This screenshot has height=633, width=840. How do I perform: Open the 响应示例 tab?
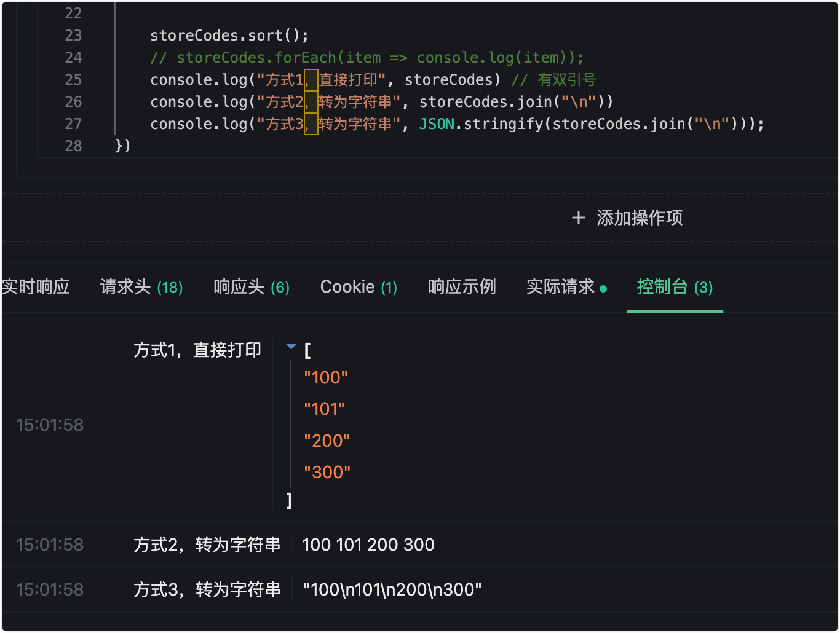pyautogui.click(x=462, y=287)
